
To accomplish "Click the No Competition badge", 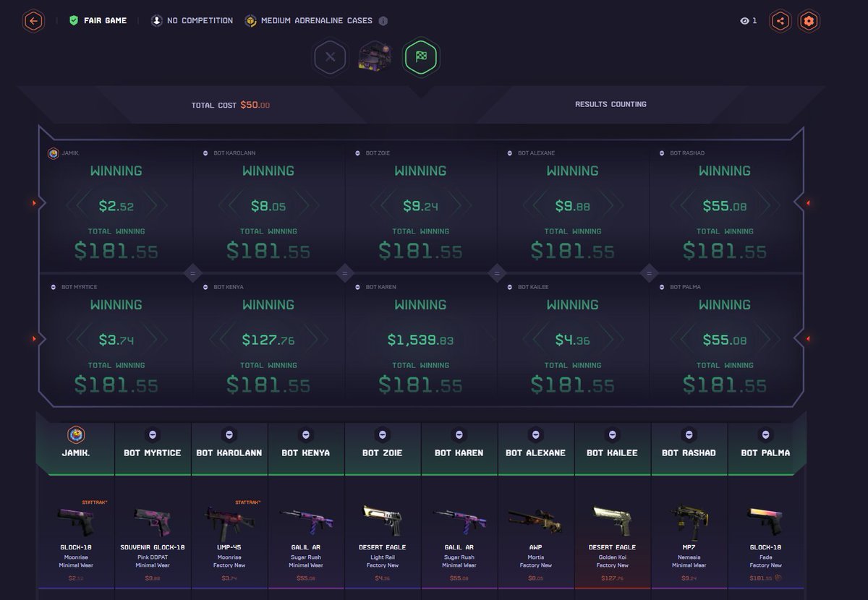I will point(192,20).
